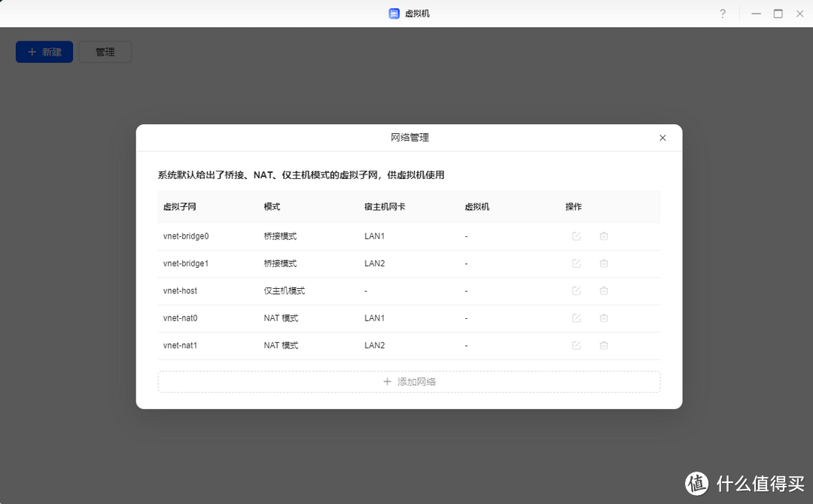Image resolution: width=813 pixels, height=504 pixels.
Task: Click the 虚拟机 title tab
Action: 415,13
